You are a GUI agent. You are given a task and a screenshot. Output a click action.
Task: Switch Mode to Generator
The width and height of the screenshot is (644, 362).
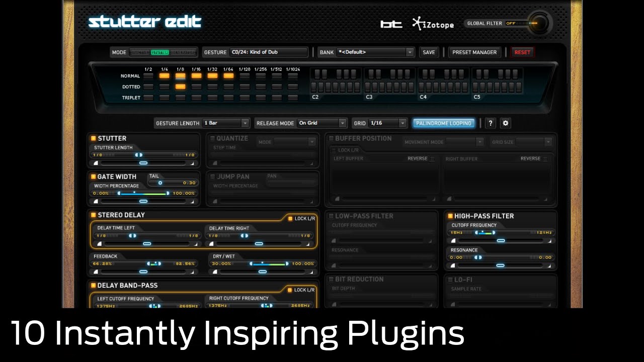[x=183, y=52]
